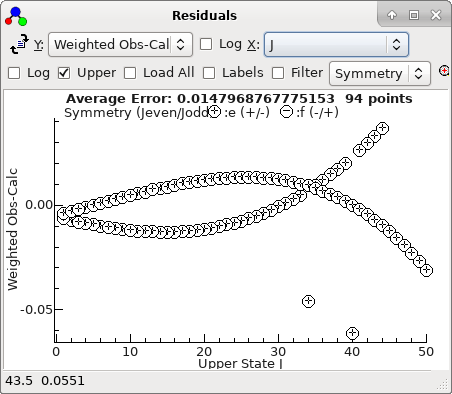Expand the Symmetry dropdown
The height and width of the screenshot is (394, 452).
[x=380, y=73]
